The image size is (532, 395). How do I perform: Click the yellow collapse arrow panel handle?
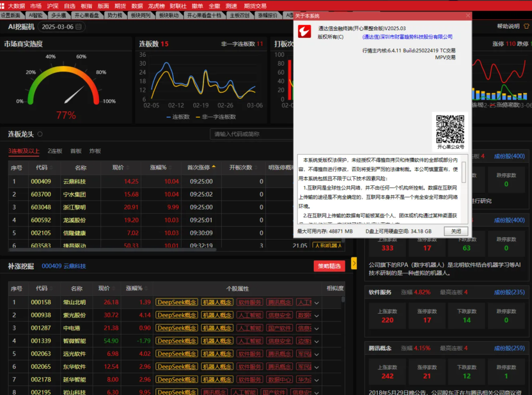(x=354, y=263)
